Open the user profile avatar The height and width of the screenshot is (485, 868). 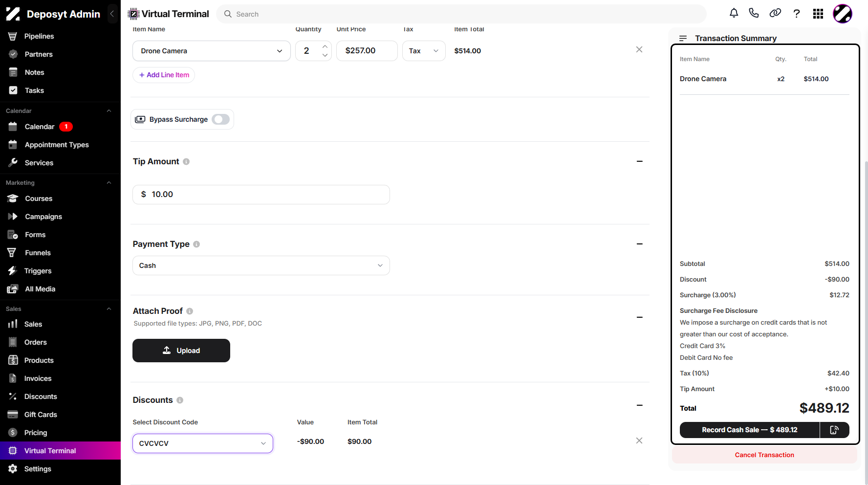coord(843,14)
